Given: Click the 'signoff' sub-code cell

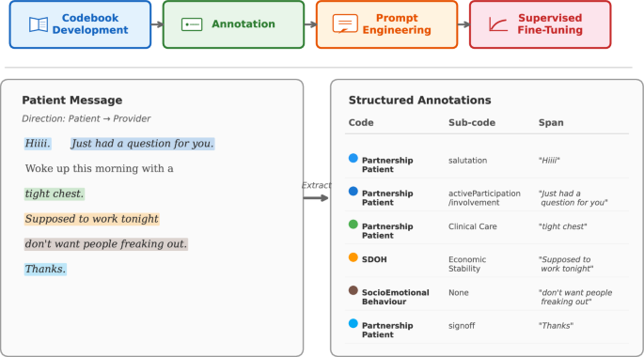Looking at the screenshot, I should pyautogui.click(x=462, y=326).
